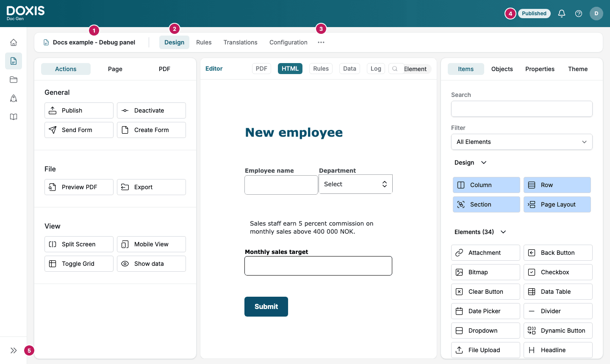Collapse the Design section
Viewport: 610px width, 364px height.
pyautogui.click(x=471, y=163)
